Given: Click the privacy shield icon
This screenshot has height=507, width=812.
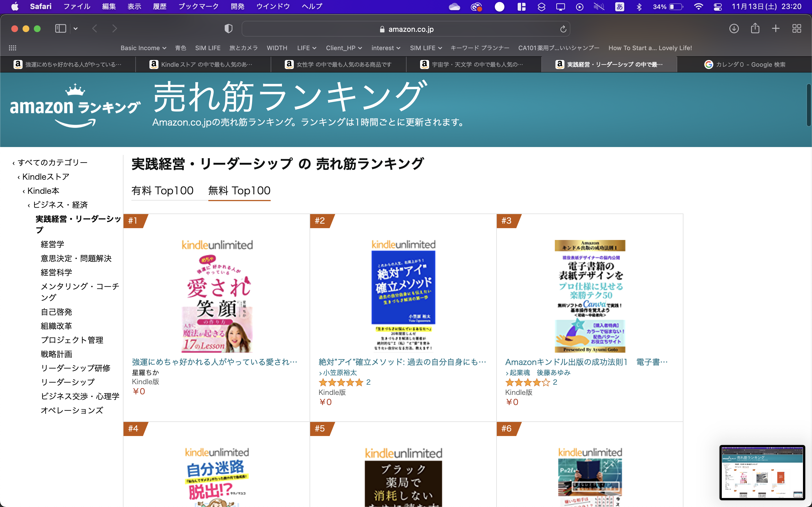Looking at the screenshot, I should (228, 28).
